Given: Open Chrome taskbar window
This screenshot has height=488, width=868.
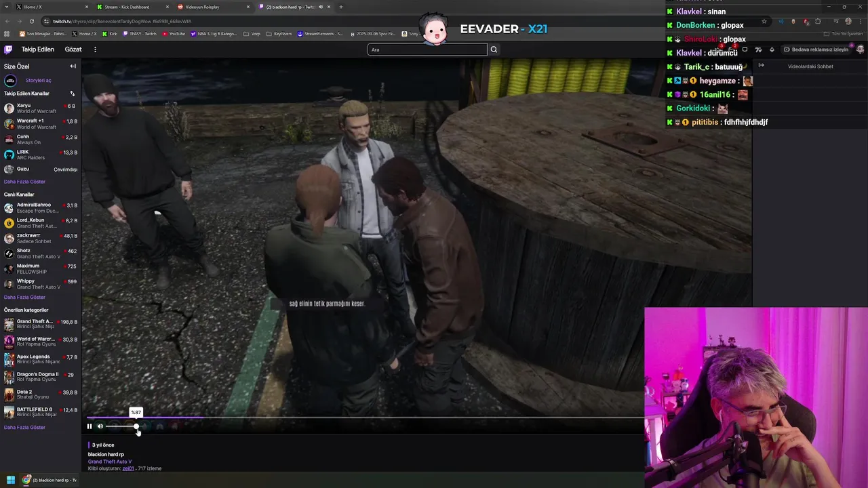Looking at the screenshot, I should pos(51,480).
